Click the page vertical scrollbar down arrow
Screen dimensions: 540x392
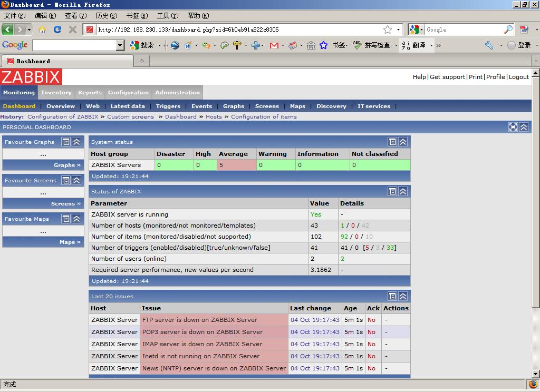coord(536,374)
